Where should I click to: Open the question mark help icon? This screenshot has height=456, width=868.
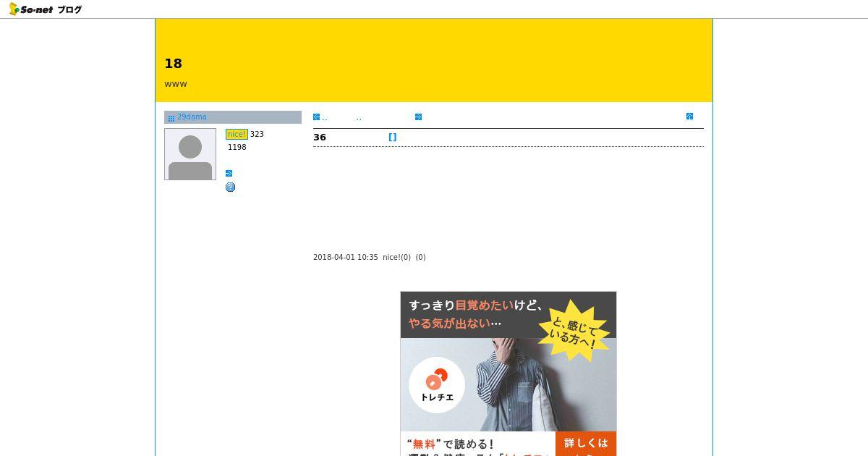pyautogui.click(x=230, y=187)
